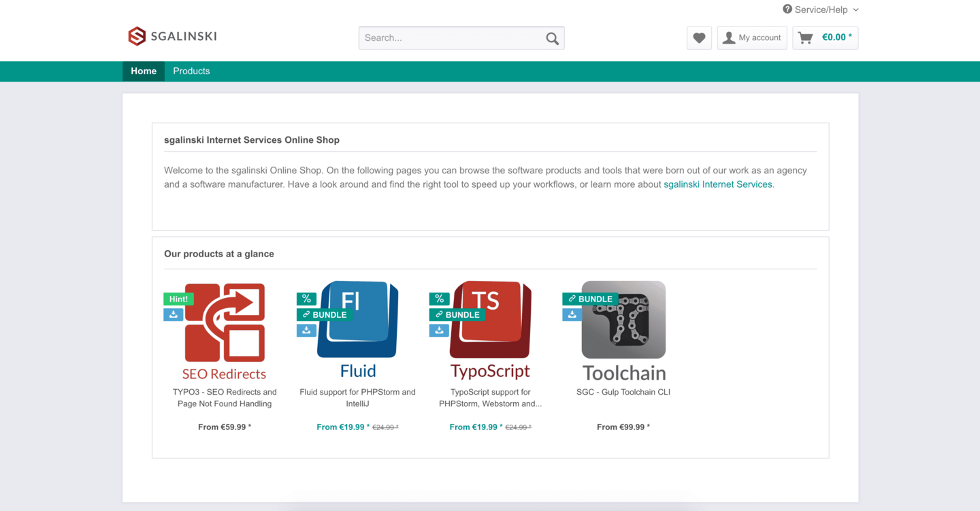Click download badge on SEO Redirects product
980x511 pixels.
[x=173, y=314]
